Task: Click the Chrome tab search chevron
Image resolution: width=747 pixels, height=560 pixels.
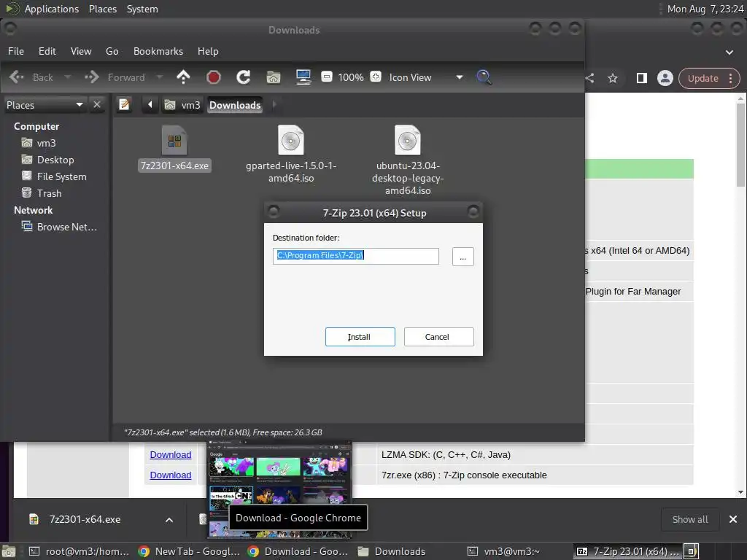Action: pos(729,52)
